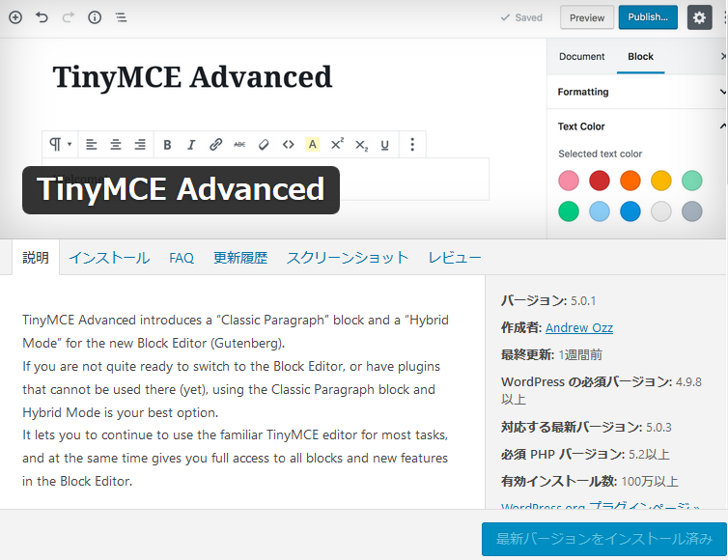This screenshot has width=728, height=560.
Task: Pick the vivid blue text color swatch
Action: (x=630, y=211)
